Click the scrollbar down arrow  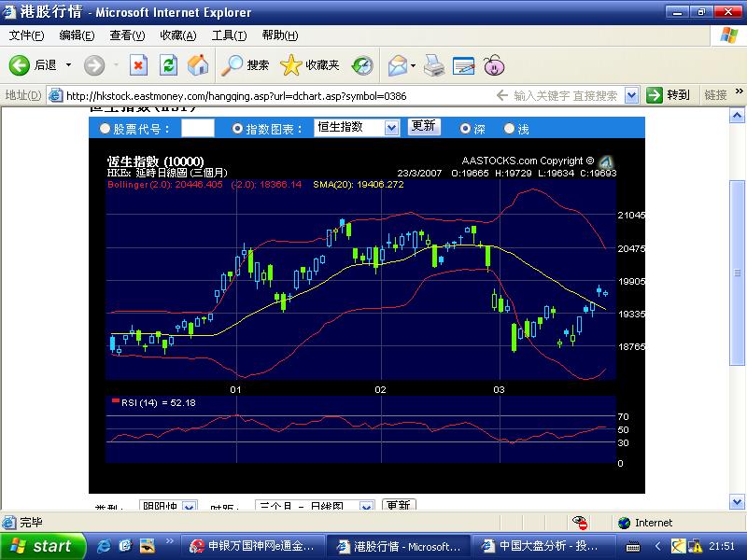737,501
